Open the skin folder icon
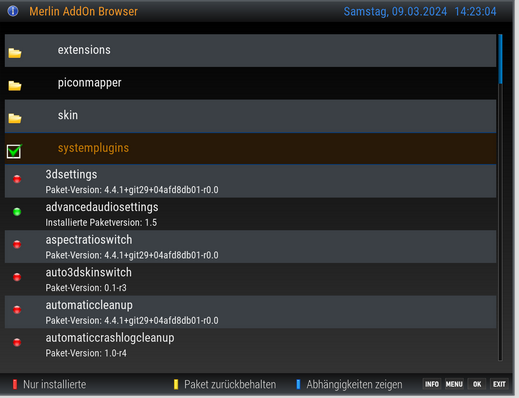The image size is (519, 398). [15, 118]
